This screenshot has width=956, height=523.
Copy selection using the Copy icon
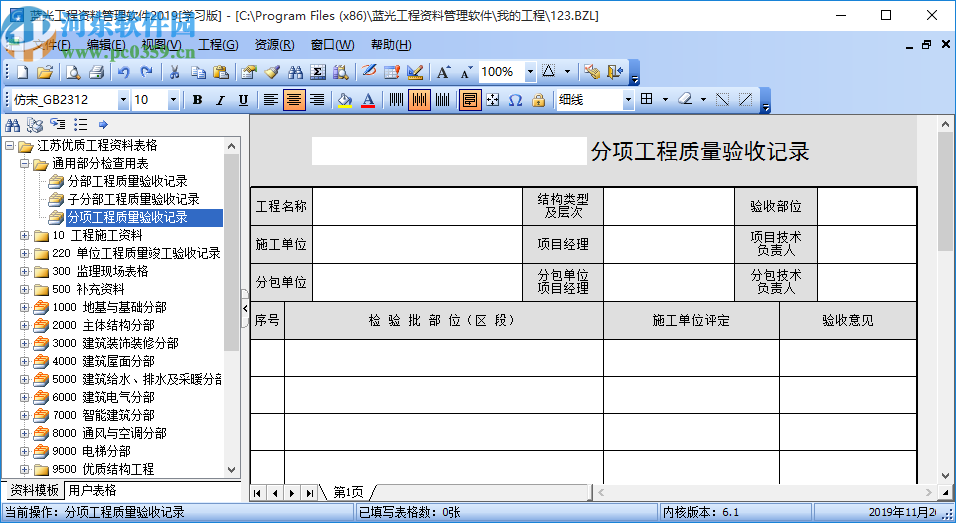[x=198, y=72]
